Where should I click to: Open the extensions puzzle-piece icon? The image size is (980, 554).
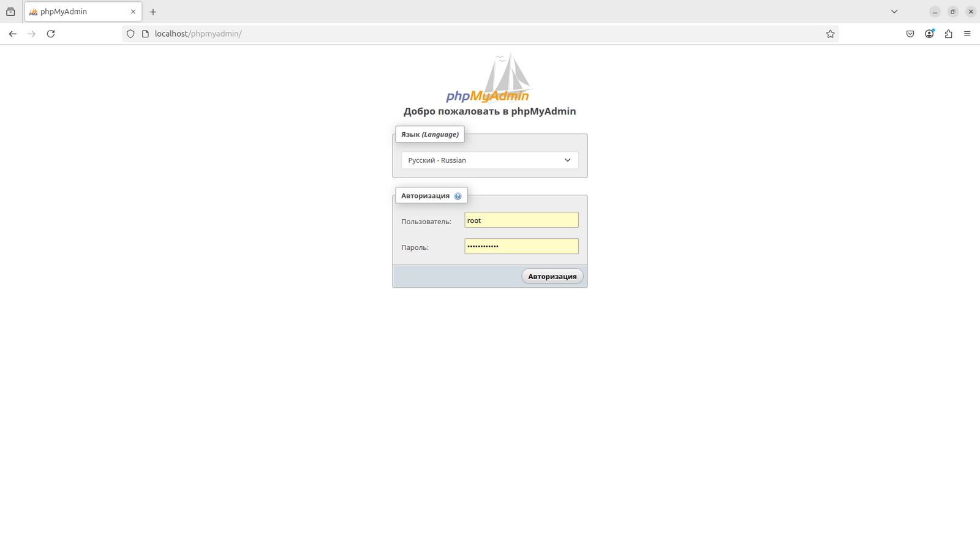pyautogui.click(x=948, y=34)
